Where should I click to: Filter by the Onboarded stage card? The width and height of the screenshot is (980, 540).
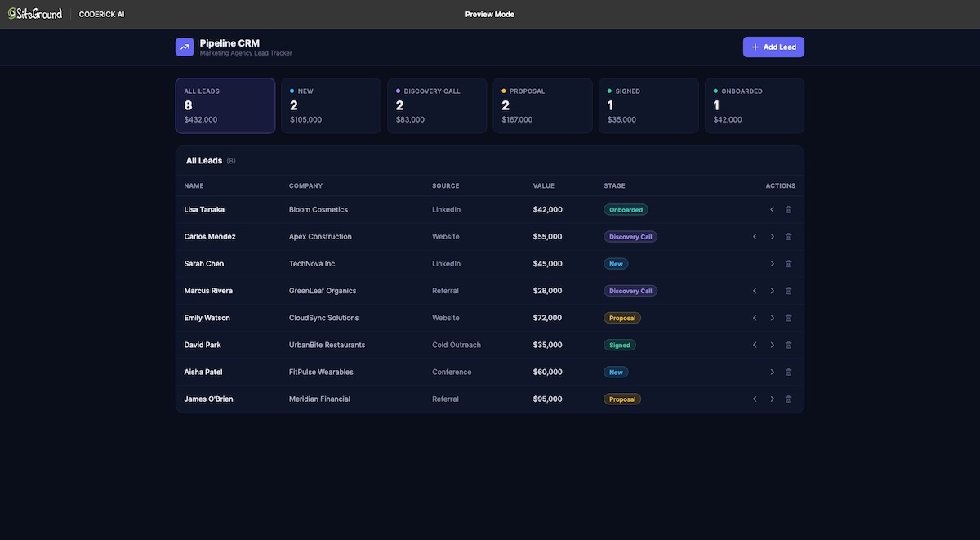point(755,105)
